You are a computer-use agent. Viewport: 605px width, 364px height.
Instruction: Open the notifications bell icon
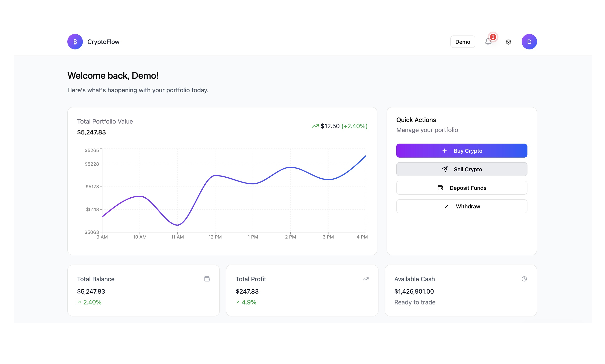coord(488,42)
